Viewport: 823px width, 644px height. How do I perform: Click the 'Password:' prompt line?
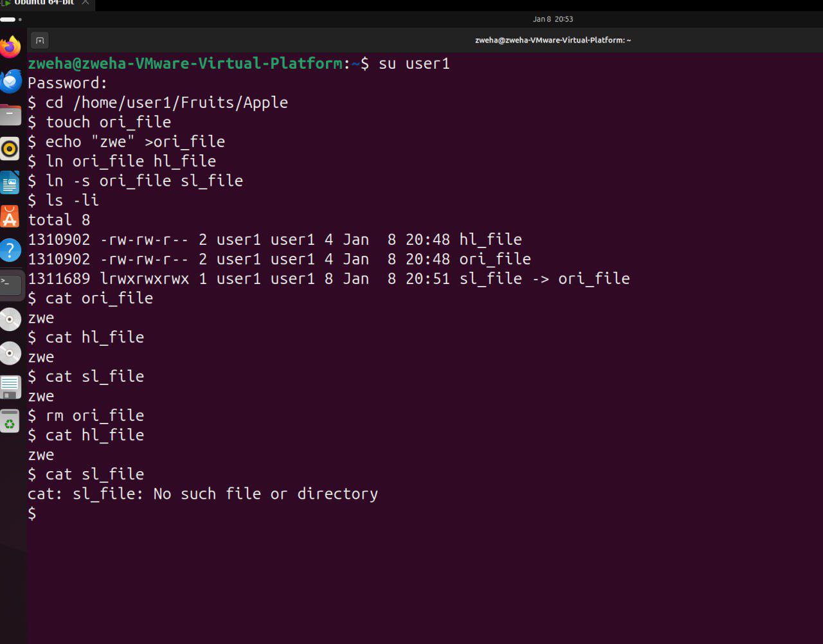(68, 84)
